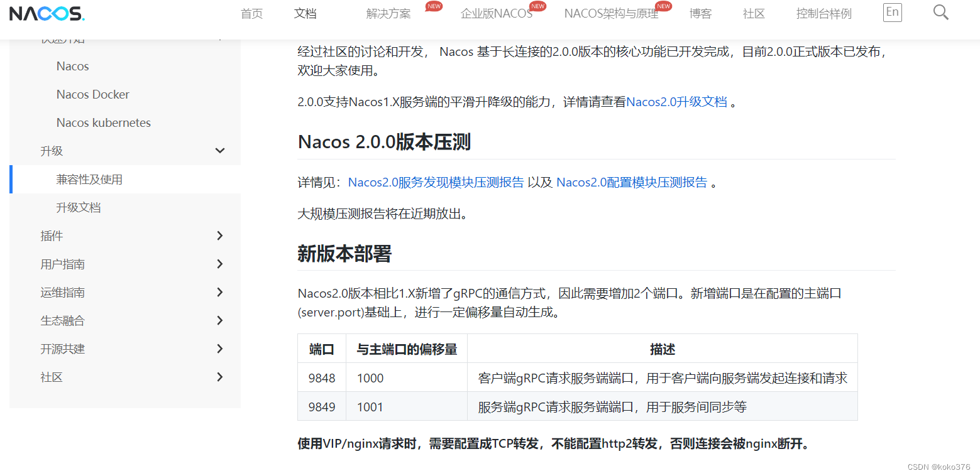Screen dimensions: 980x476
Task: Click the 开源共建 sidebar label
Action: (x=62, y=349)
